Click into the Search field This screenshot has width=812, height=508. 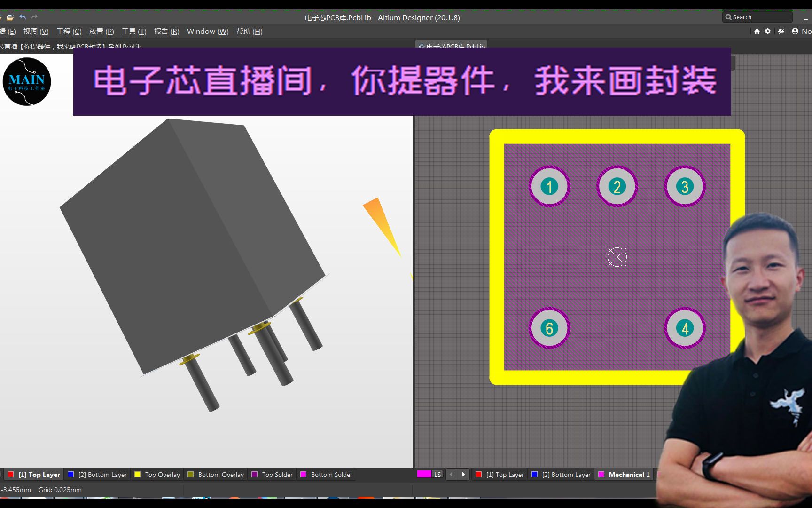757,17
